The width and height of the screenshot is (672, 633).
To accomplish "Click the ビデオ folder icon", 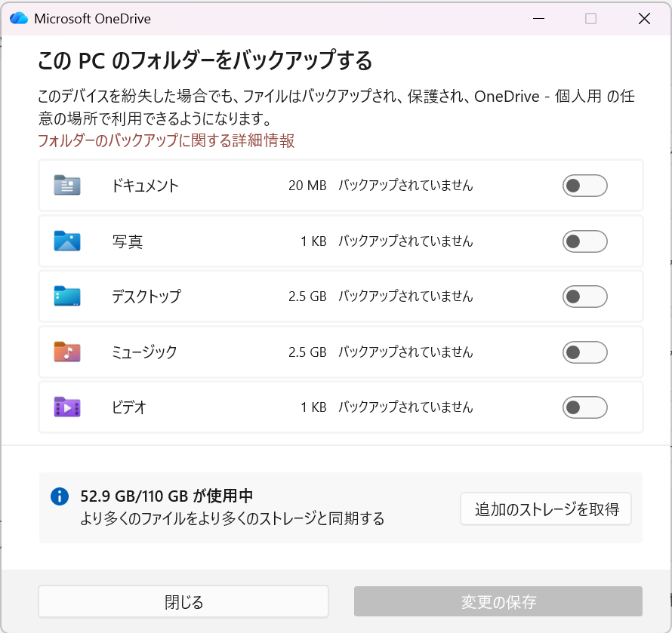I will [x=66, y=407].
